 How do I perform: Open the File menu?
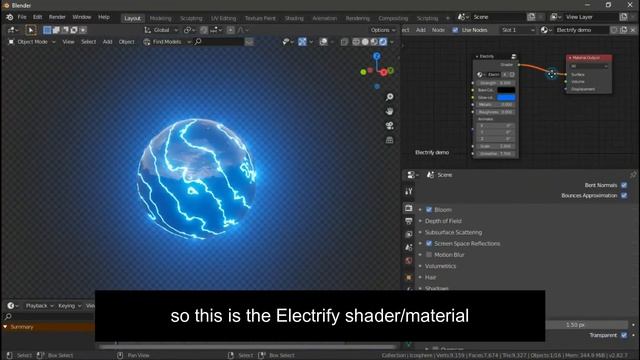click(22, 17)
